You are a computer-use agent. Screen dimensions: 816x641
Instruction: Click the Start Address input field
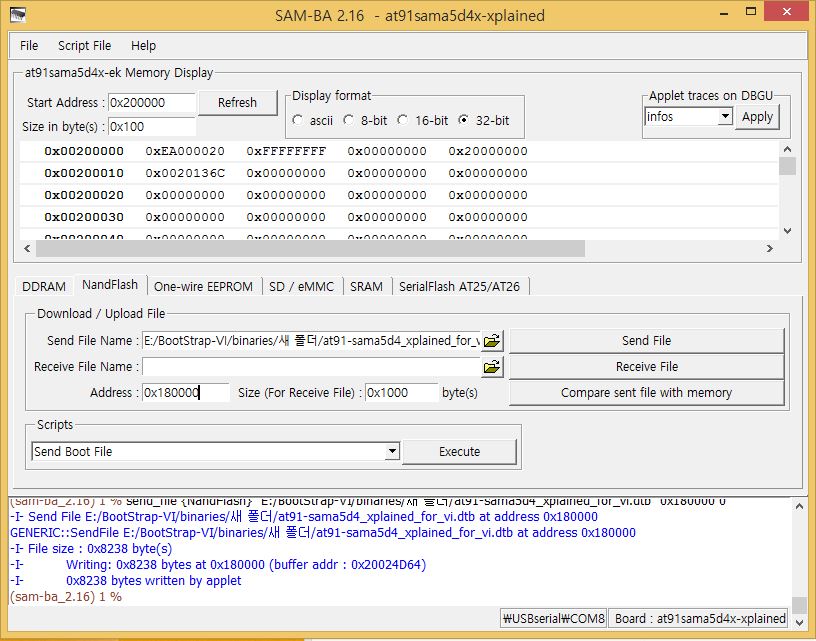coord(150,102)
